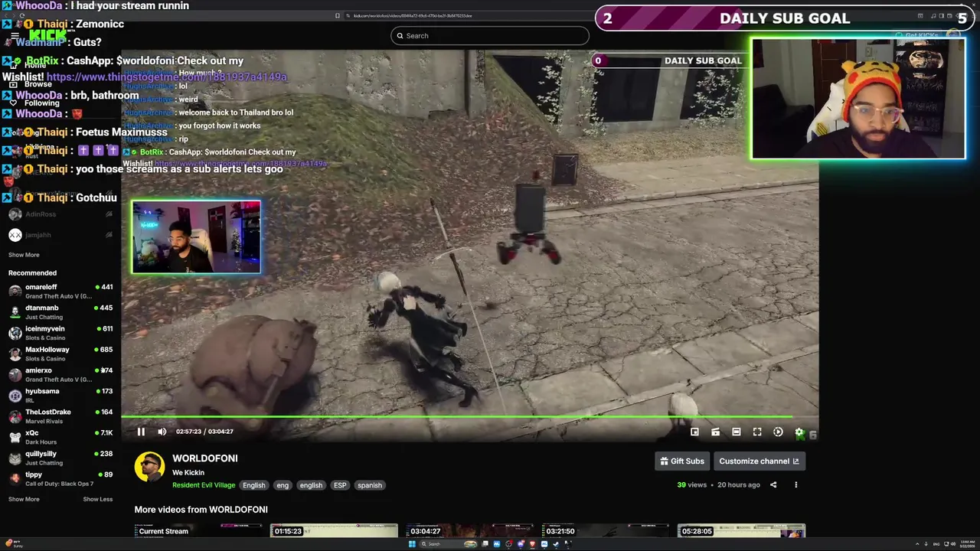This screenshot has height=551, width=980.
Task: Click the browser address bar
Action: 469,15
